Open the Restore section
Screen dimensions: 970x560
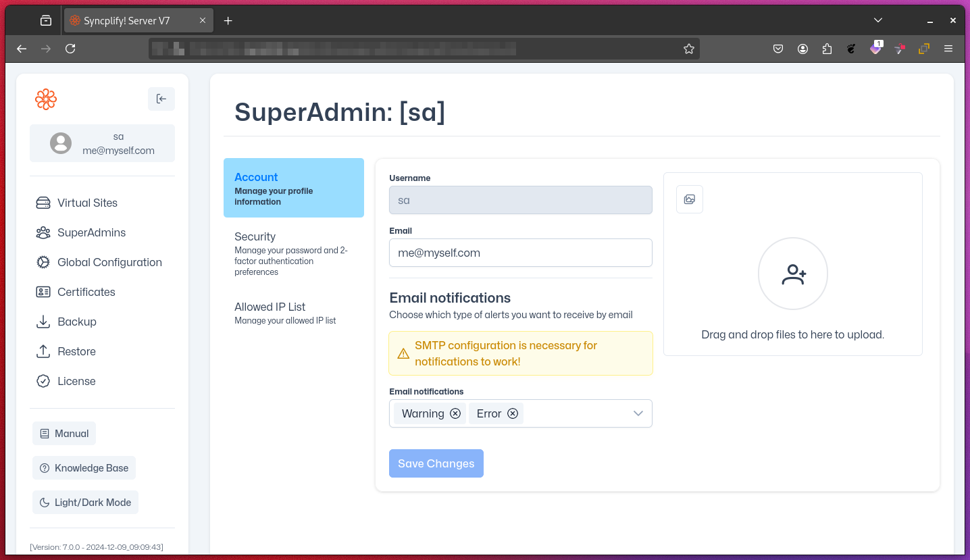pyautogui.click(x=76, y=351)
